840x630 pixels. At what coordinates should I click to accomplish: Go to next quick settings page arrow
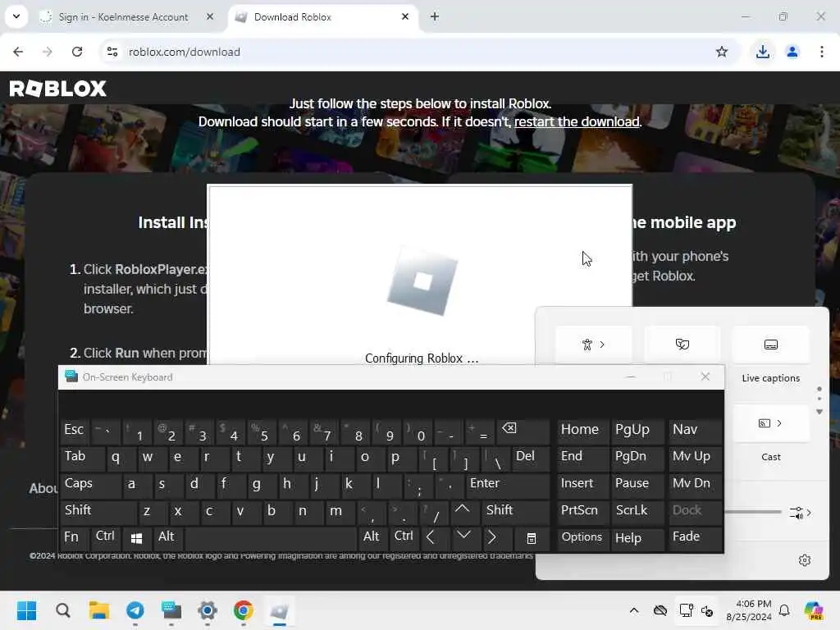click(819, 412)
